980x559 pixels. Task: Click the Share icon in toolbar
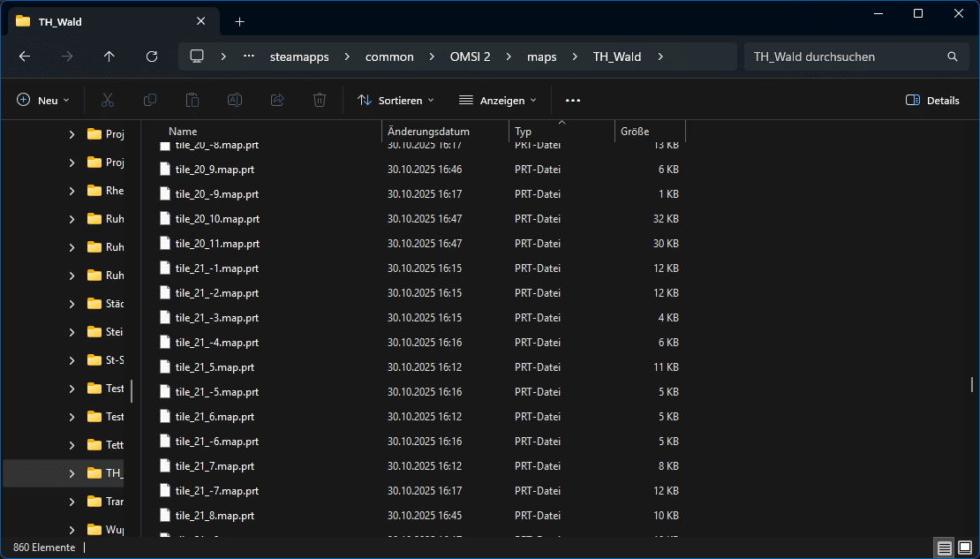coord(277,101)
